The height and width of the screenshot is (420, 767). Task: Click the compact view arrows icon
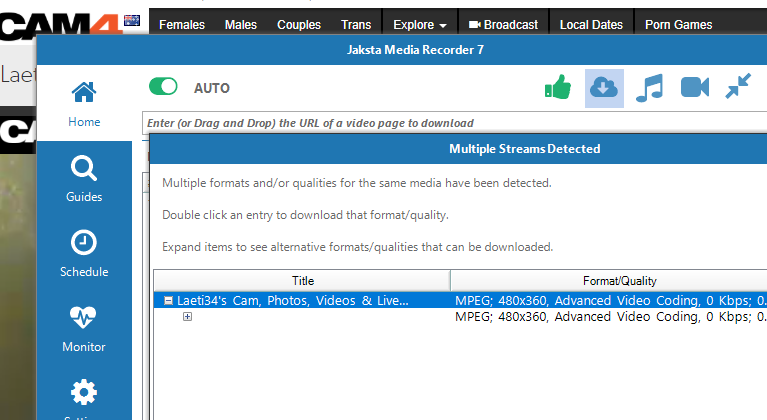(738, 86)
